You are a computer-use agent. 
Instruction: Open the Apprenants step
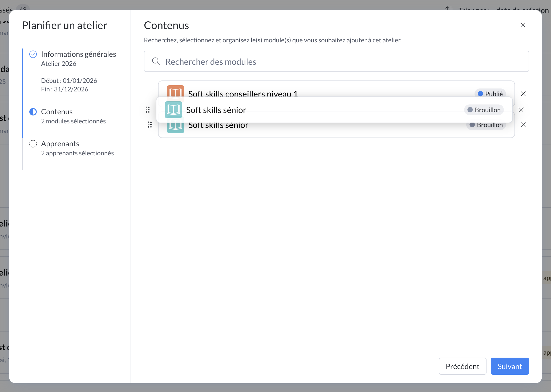[60, 144]
